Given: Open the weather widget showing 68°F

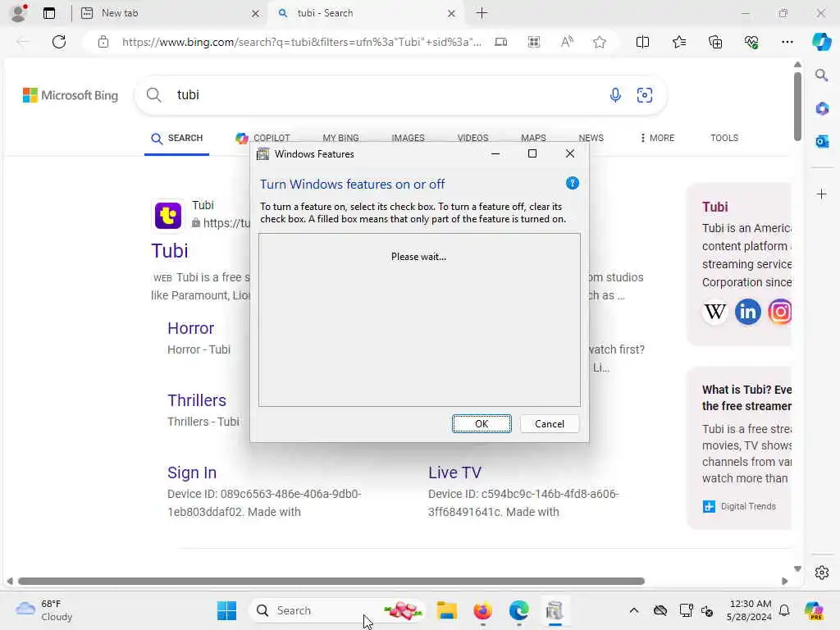Looking at the screenshot, I should (x=44, y=610).
